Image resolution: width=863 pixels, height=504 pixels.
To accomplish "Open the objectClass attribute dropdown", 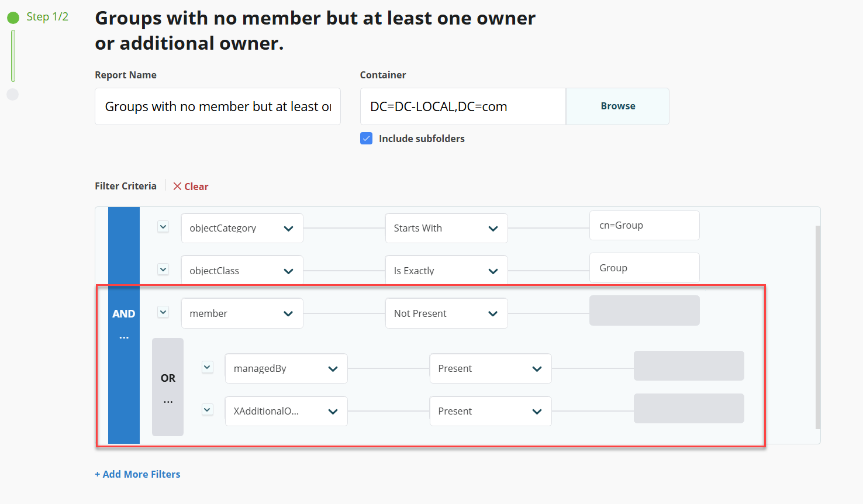I will [x=242, y=271].
